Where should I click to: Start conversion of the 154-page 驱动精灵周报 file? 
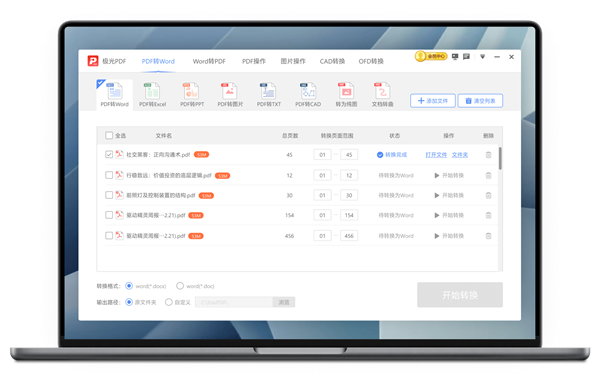tap(449, 215)
